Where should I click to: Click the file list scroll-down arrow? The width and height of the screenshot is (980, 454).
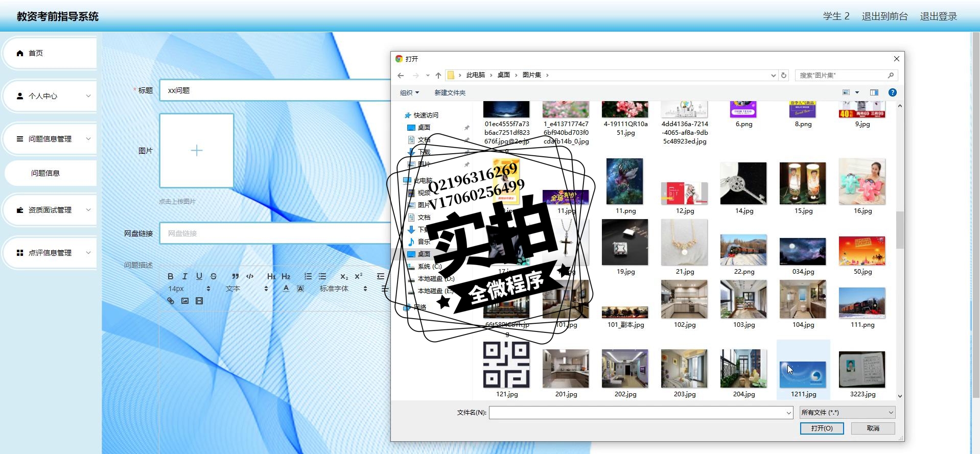pyautogui.click(x=900, y=396)
